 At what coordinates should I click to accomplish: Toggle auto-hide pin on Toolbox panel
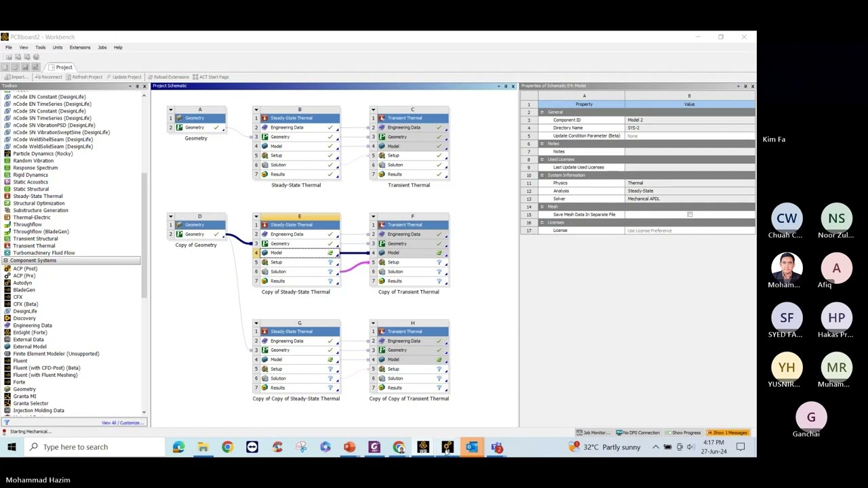(137, 86)
